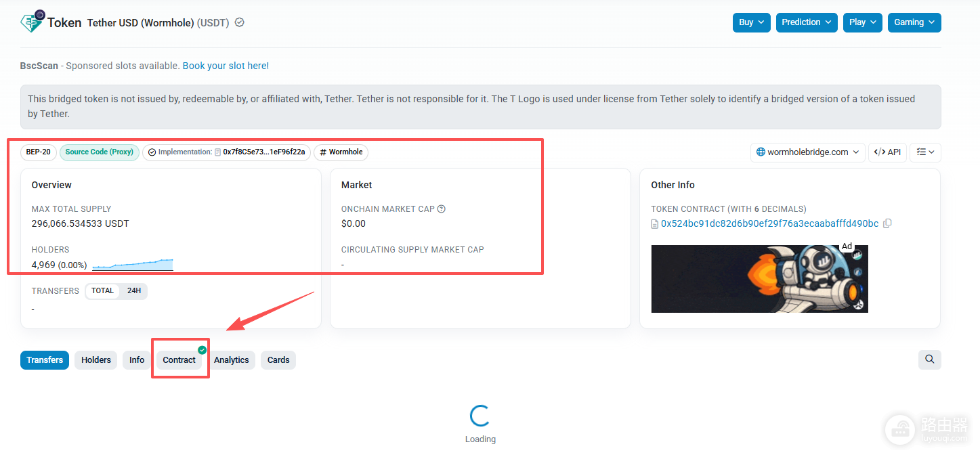
Task: Open token contract address 0x524bc91dc82d6b90ef29f76a3ecaabafffd490bc
Action: pos(770,223)
